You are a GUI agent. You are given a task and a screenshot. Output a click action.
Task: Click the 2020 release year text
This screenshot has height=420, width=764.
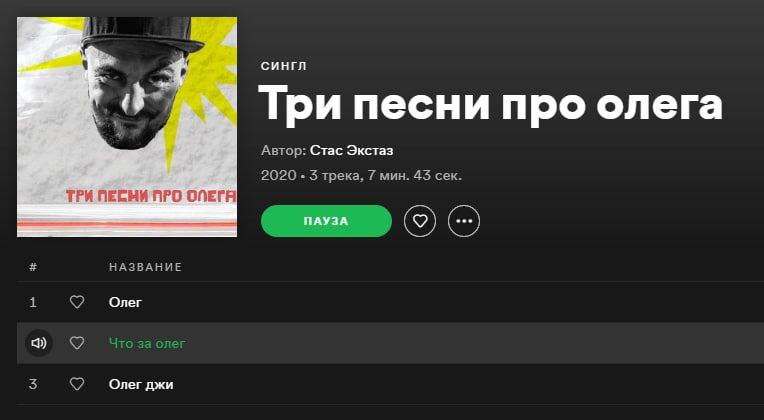(x=279, y=175)
